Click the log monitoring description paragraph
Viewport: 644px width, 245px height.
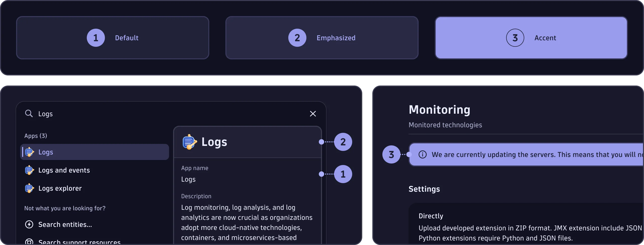click(x=247, y=222)
